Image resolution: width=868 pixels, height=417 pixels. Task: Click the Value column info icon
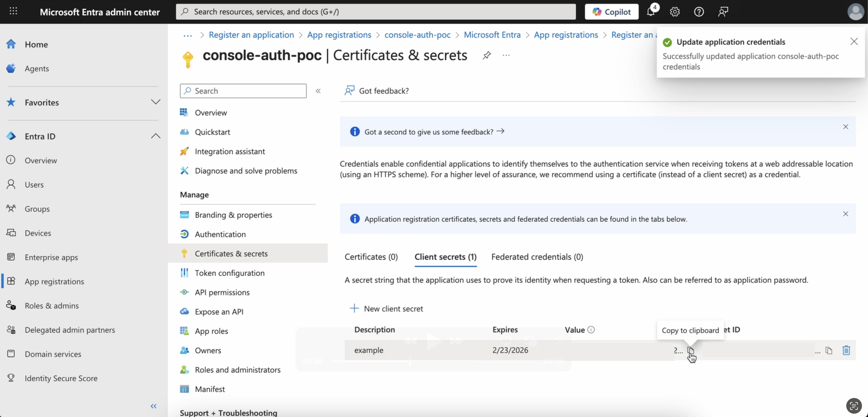click(x=591, y=330)
